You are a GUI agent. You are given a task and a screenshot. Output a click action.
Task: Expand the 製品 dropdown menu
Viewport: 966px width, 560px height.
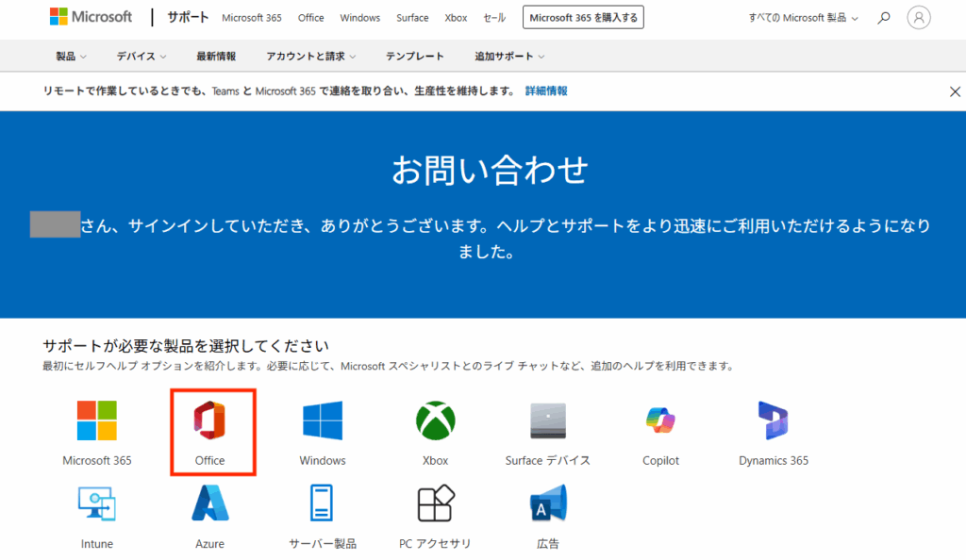tap(71, 57)
